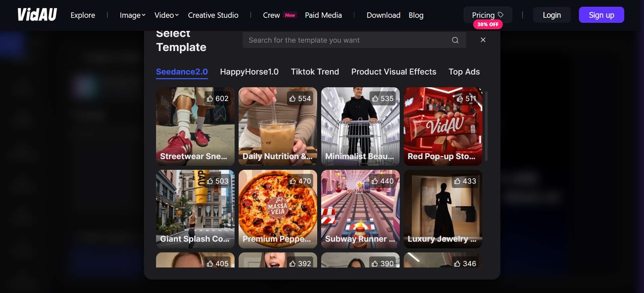Switch to Product Visual Effects tab

(x=394, y=72)
